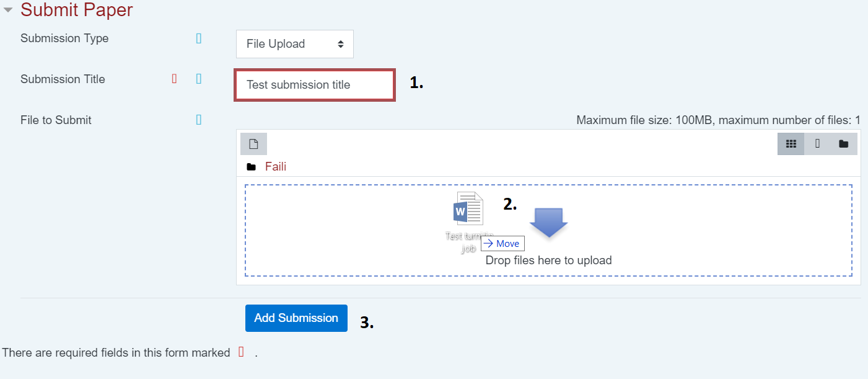Open the Faili folder path link
The image size is (868, 379).
276,167
